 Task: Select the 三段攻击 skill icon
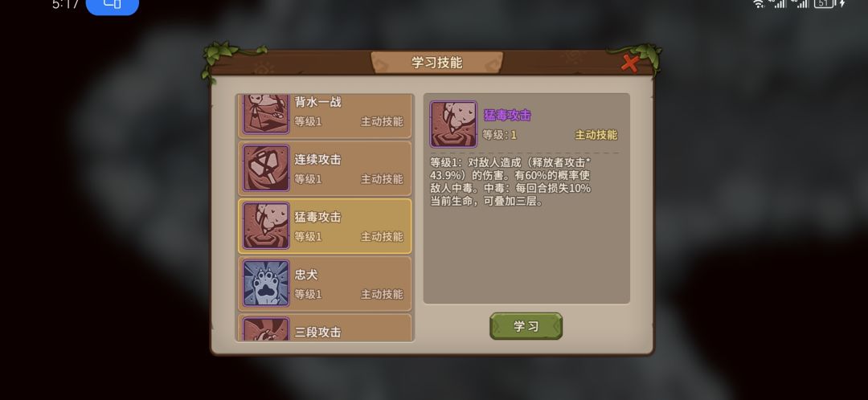coord(266,329)
